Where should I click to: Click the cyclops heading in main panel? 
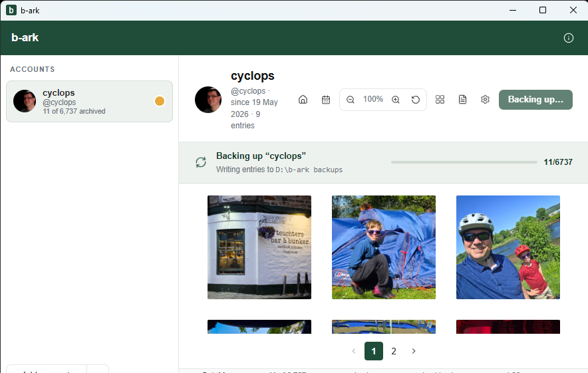tap(252, 76)
